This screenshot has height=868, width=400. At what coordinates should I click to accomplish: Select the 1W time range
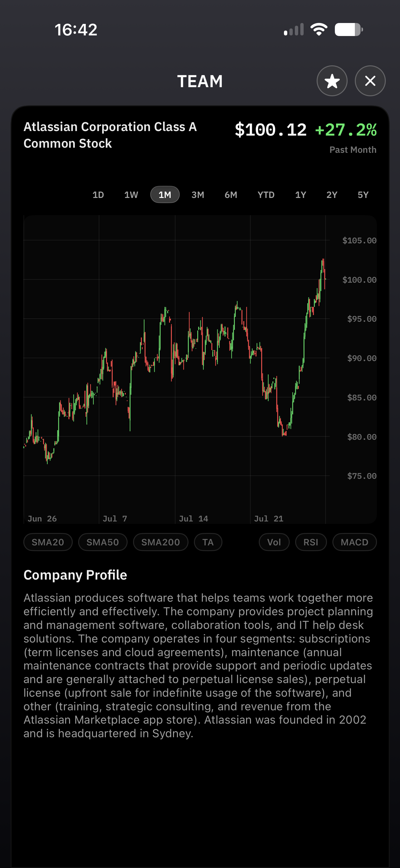(x=131, y=194)
